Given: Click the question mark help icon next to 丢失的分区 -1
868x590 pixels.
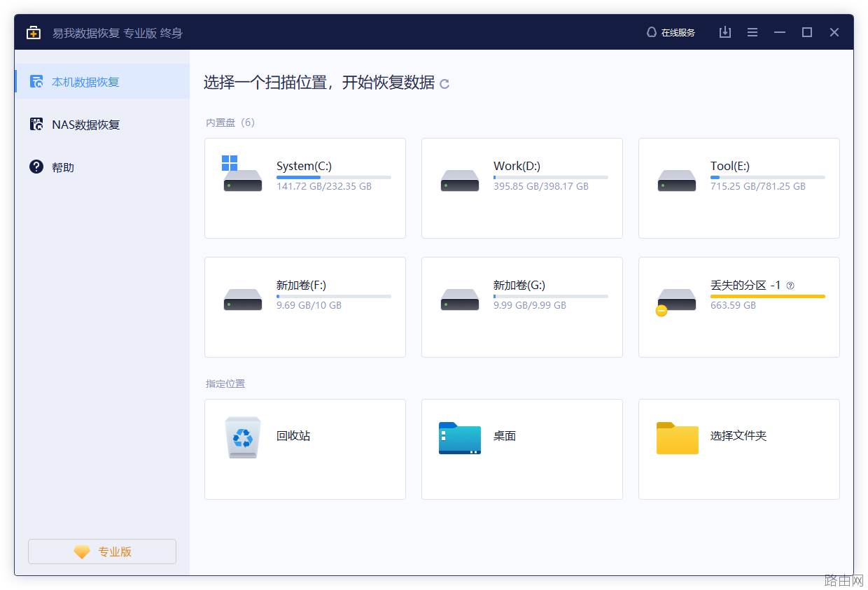Looking at the screenshot, I should (x=790, y=286).
